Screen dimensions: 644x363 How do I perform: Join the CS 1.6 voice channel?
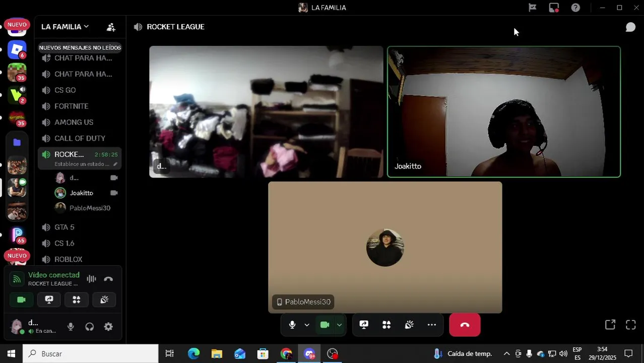point(80,244)
